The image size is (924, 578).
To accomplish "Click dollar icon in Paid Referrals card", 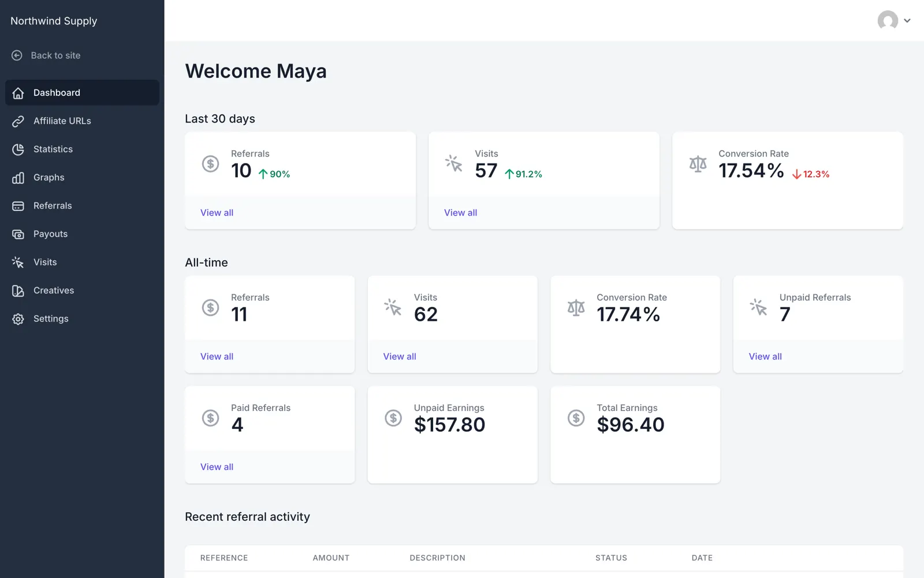I will tap(210, 418).
